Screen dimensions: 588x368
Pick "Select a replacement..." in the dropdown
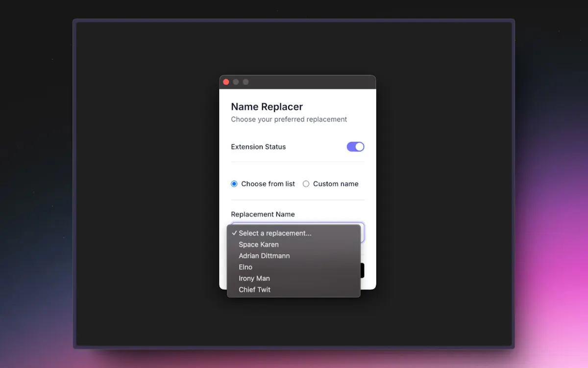294,233
